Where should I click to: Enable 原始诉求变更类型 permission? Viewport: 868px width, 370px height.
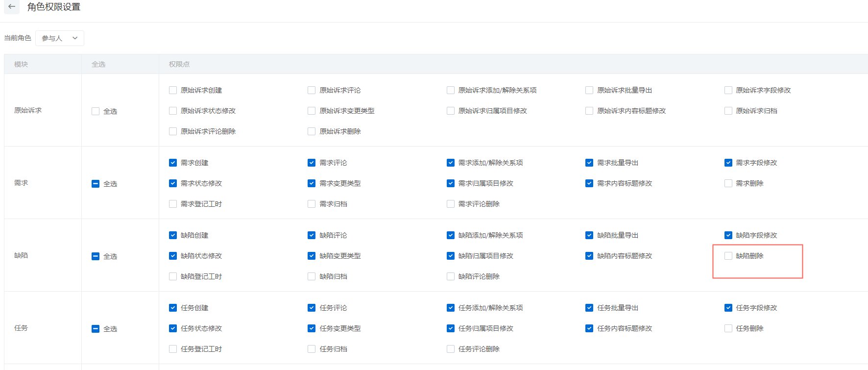pyautogui.click(x=312, y=111)
